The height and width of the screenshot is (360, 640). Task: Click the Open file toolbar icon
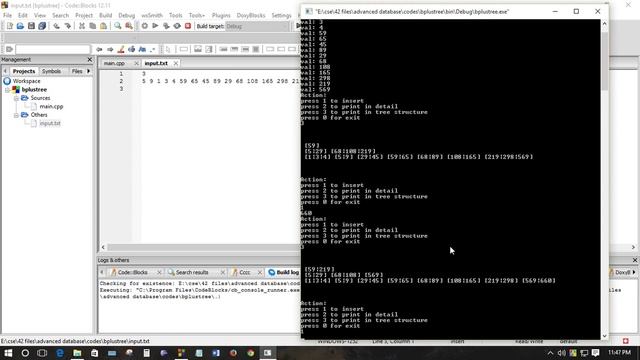(x=20, y=26)
